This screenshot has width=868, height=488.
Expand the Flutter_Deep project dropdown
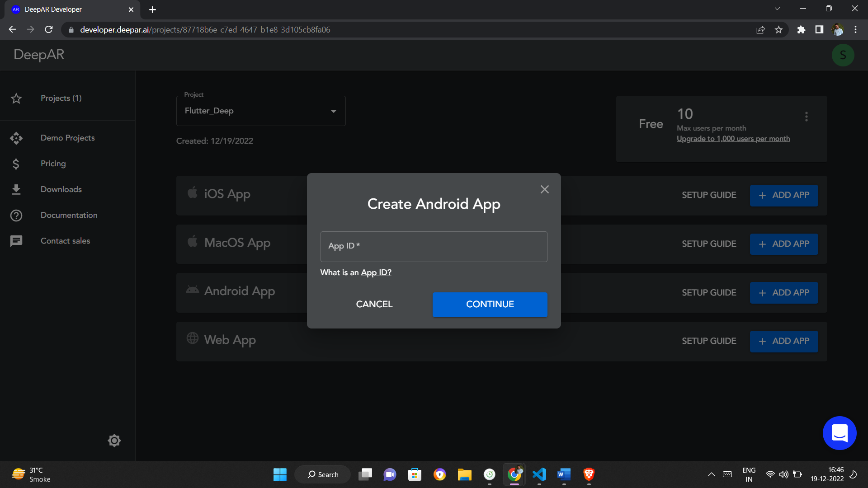(261, 111)
